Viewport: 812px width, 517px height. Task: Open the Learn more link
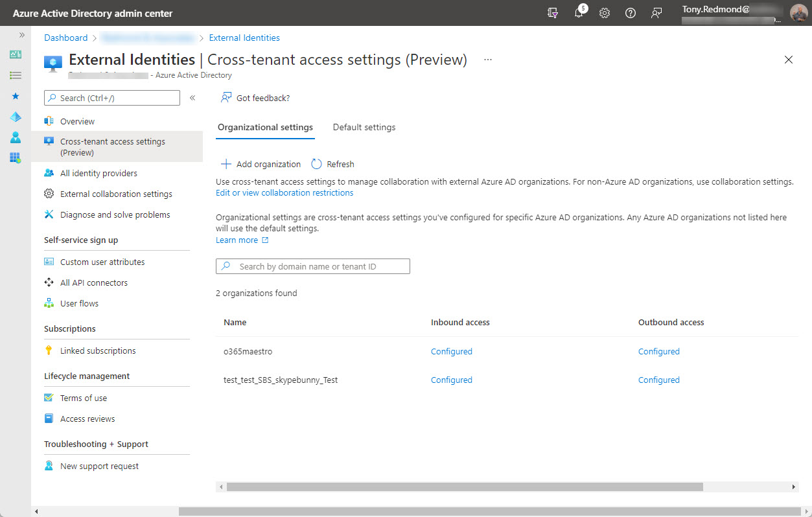click(242, 240)
